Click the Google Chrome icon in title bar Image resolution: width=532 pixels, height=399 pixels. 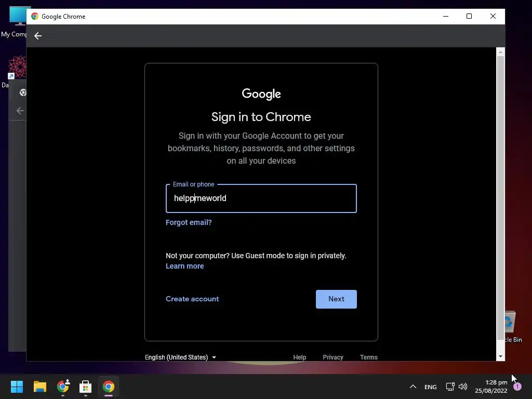pyautogui.click(x=35, y=16)
